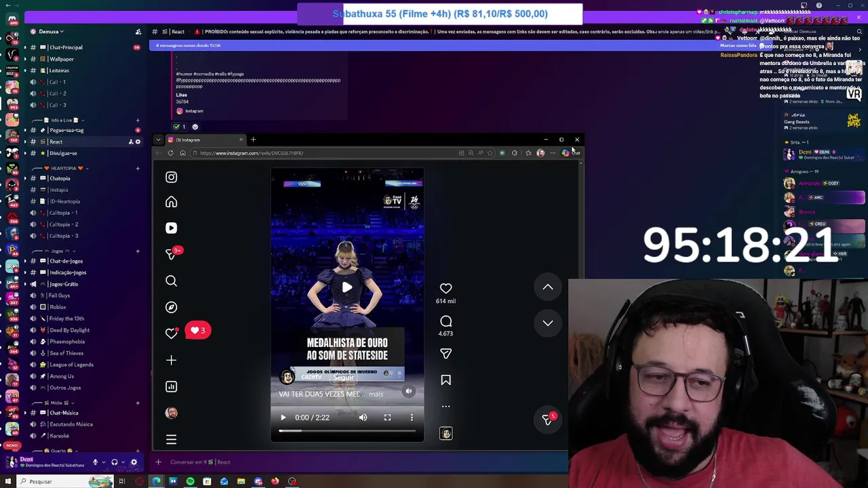Open comments on the reel (4.673)
868x488 pixels.
click(x=446, y=321)
